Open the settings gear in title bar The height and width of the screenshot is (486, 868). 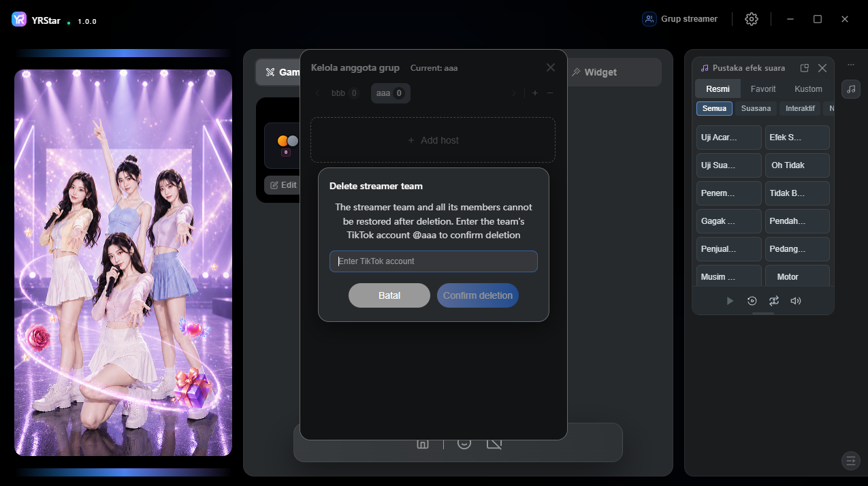(x=752, y=19)
